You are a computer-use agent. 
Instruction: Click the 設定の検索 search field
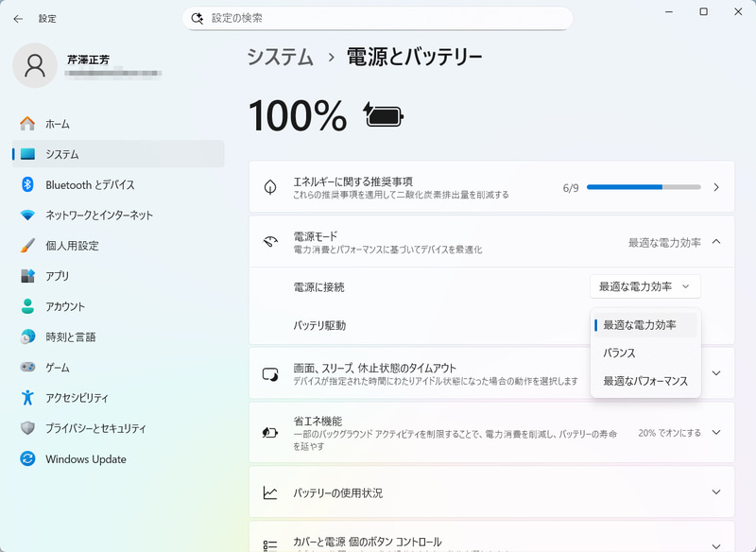tap(378, 18)
